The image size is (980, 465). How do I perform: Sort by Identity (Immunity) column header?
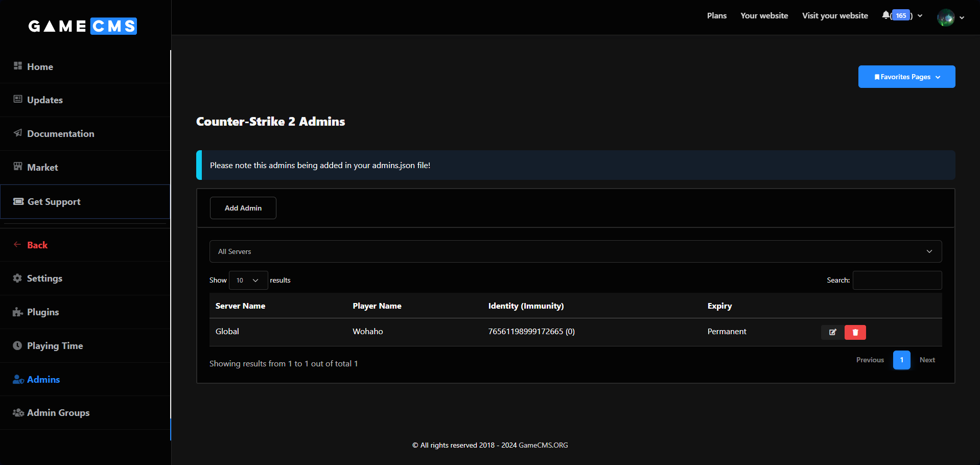click(526, 306)
